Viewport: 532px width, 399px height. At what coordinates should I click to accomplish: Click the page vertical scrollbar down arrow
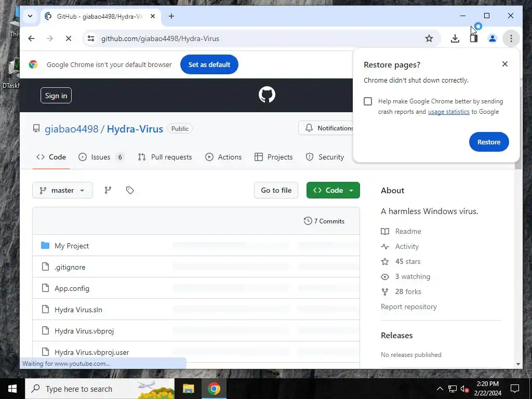click(518, 364)
